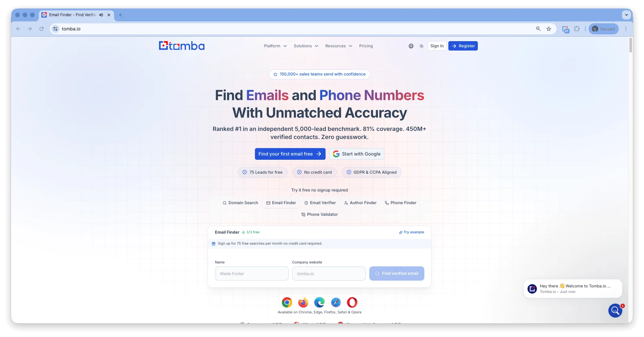
Task: Open the zoom magnifier icon in address bar
Action: 538,29
